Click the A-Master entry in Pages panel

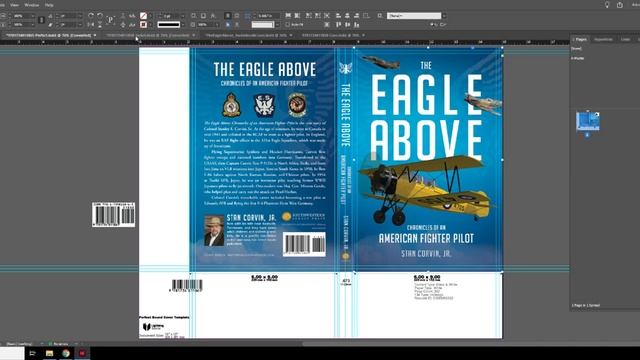click(x=578, y=58)
